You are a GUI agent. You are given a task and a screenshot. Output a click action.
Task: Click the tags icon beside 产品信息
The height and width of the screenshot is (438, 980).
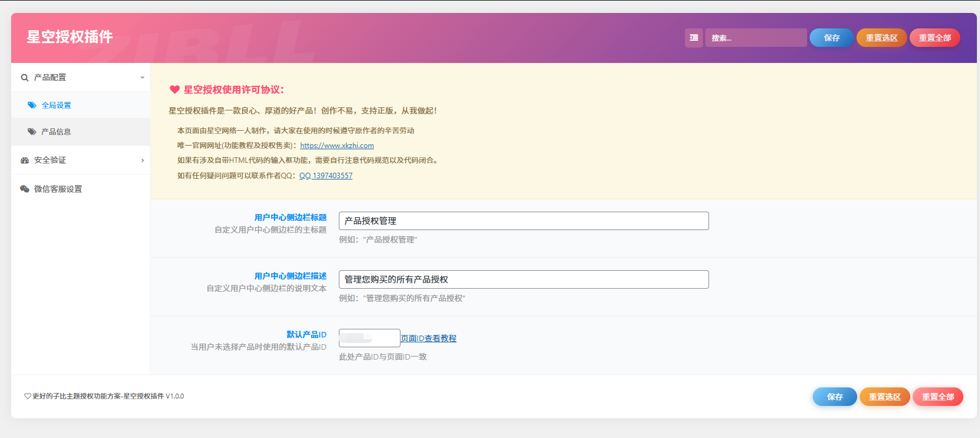tap(32, 132)
